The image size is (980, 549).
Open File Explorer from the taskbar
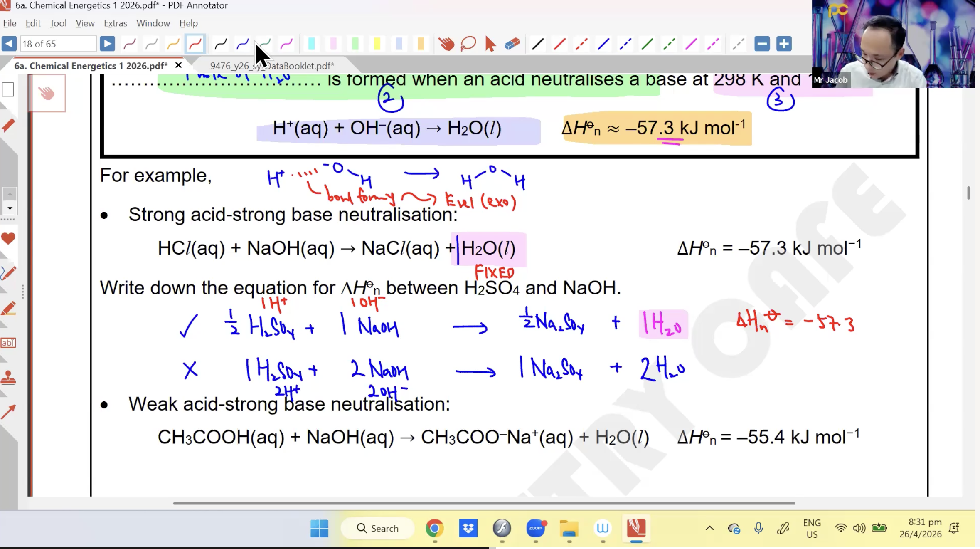click(569, 528)
